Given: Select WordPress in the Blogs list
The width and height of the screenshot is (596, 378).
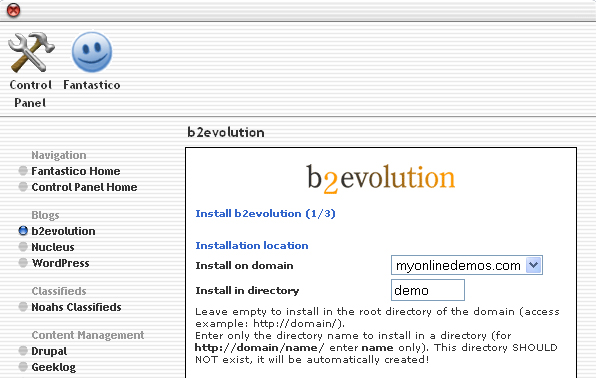Looking at the screenshot, I should pyautogui.click(x=60, y=263).
